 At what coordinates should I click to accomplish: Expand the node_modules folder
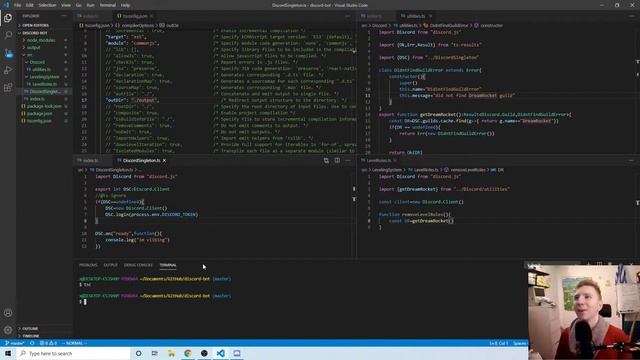(x=40, y=40)
